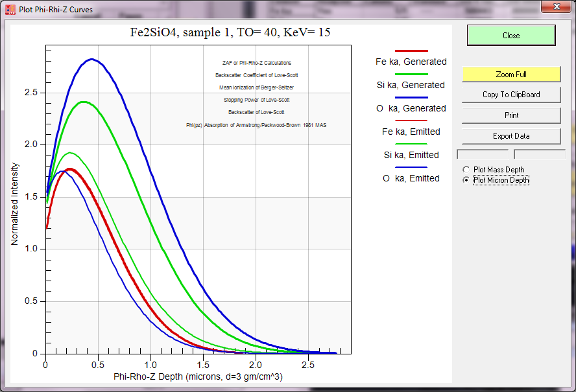
Task: Click the thick green Si ka Generated legend line
Action: click(x=411, y=74)
